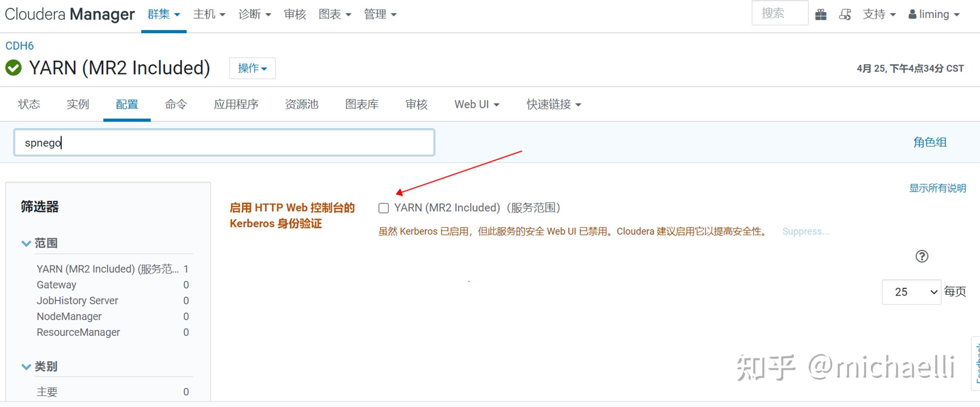
Task: Open the Web UI dropdown
Action: 476,104
